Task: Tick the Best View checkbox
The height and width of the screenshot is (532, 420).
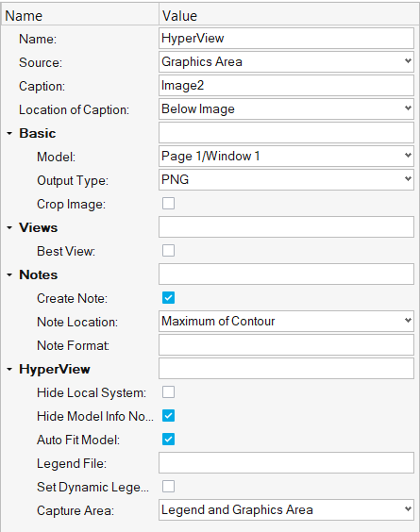Action: tap(168, 251)
